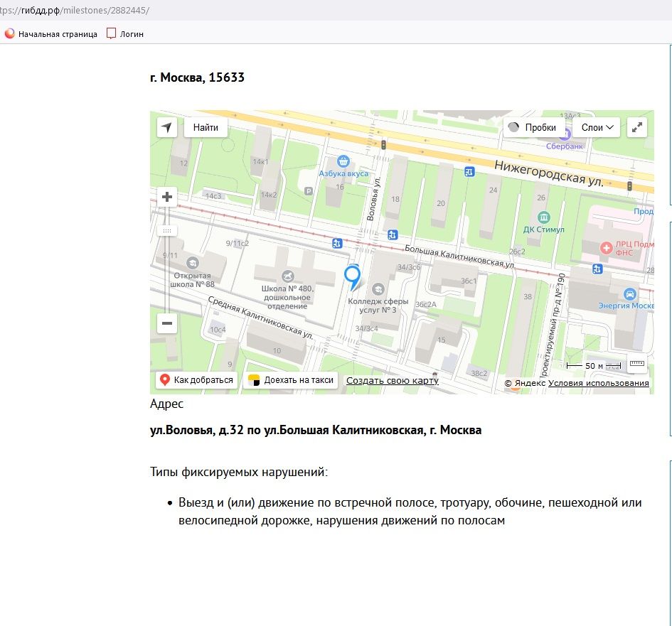The height and width of the screenshot is (626, 672).
Task: Click Доехать на такси button
Action: point(292,380)
